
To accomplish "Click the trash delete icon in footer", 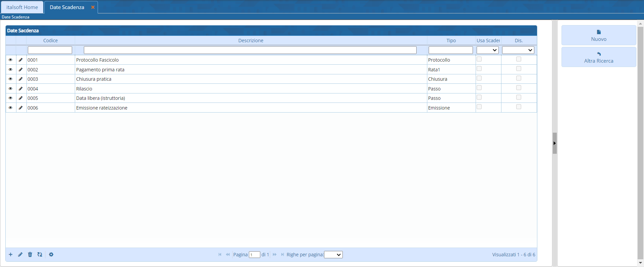I will 30,255.
